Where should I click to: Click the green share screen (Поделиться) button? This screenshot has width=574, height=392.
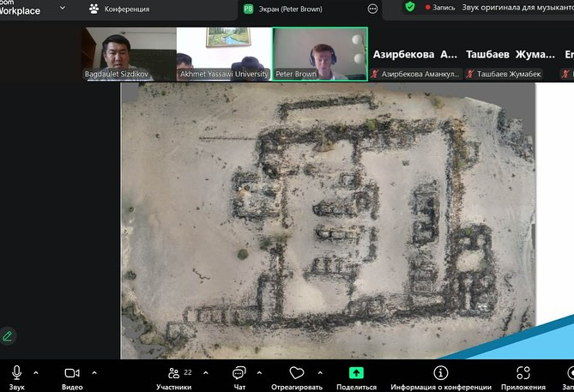[356, 372]
